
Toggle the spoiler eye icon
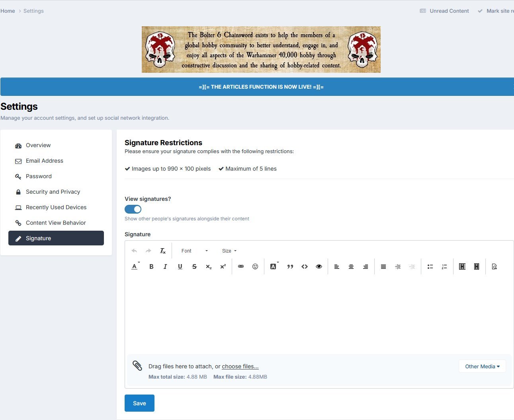[319, 266]
